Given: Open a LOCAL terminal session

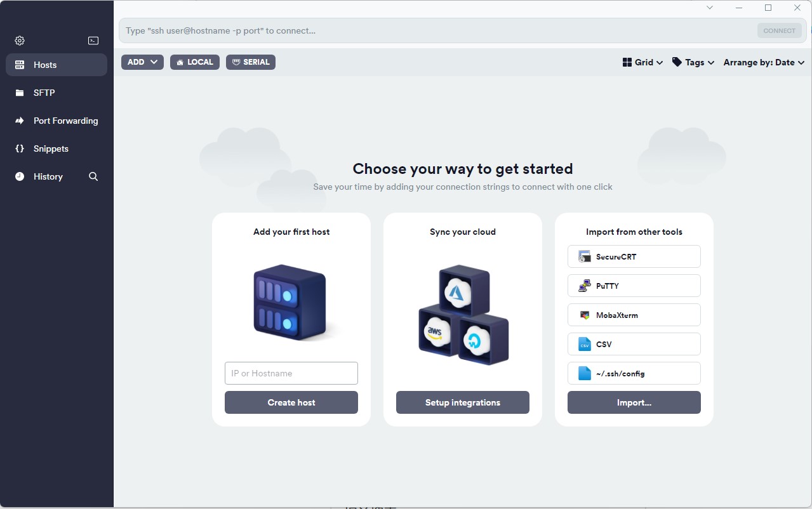Looking at the screenshot, I should [x=195, y=62].
